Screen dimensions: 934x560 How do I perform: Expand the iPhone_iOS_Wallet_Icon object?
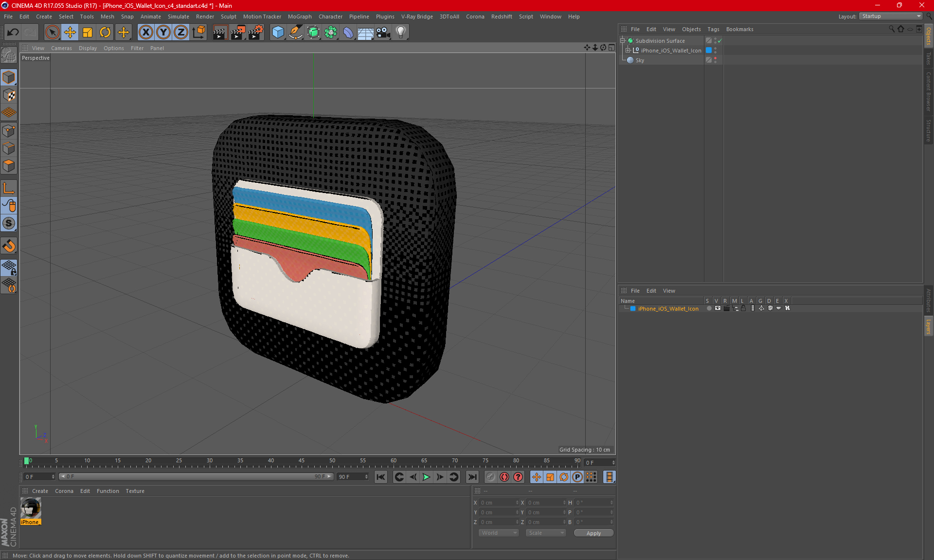(628, 51)
